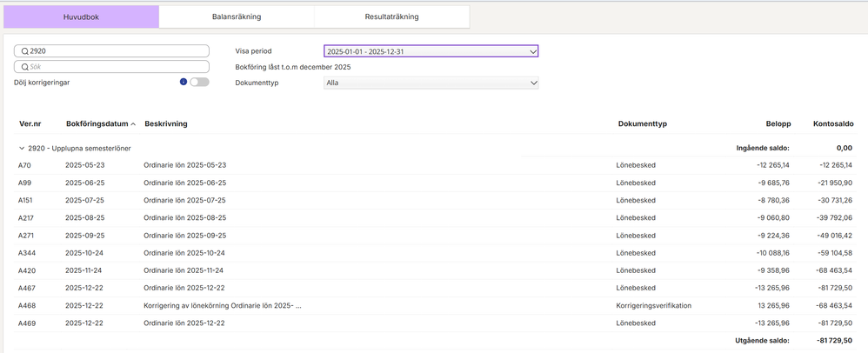The height and width of the screenshot is (353, 868).
Task: Click the Kontosaldo column header
Action: 832,123
